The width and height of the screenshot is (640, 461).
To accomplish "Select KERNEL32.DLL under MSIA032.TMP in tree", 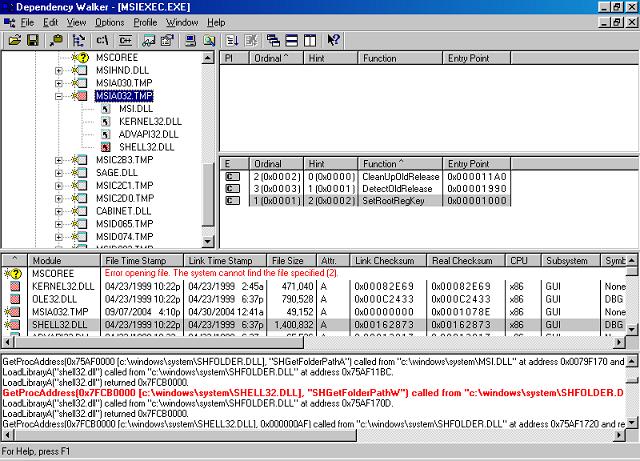I will pyautogui.click(x=140, y=121).
